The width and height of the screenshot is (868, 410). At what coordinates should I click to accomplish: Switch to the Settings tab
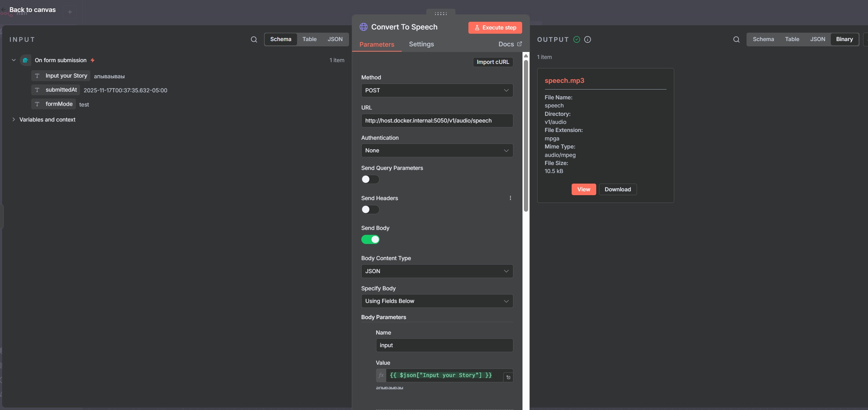(421, 44)
